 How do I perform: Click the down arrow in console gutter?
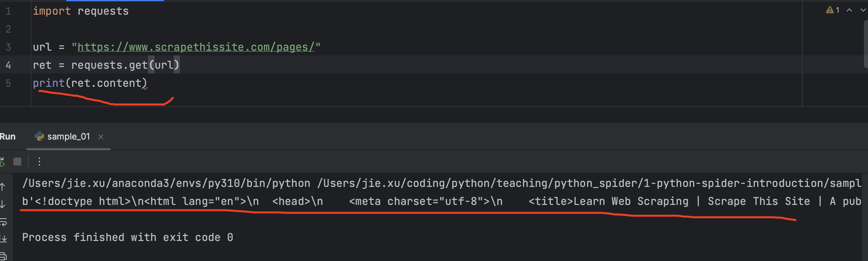[3, 204]
